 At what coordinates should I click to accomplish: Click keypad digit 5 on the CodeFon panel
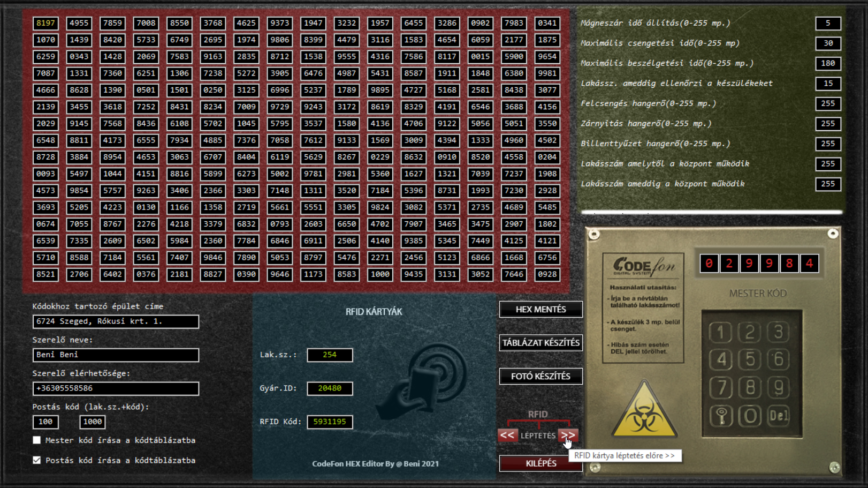coord(750,359)
